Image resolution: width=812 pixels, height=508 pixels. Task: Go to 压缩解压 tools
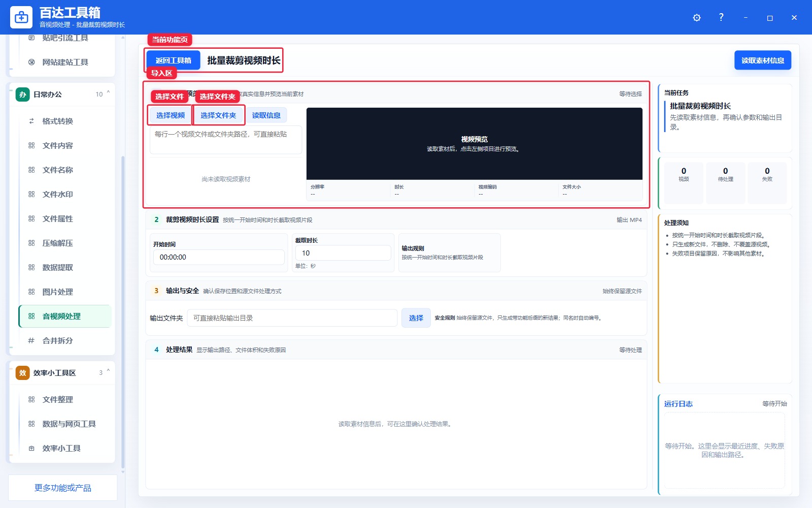[65, 243]
